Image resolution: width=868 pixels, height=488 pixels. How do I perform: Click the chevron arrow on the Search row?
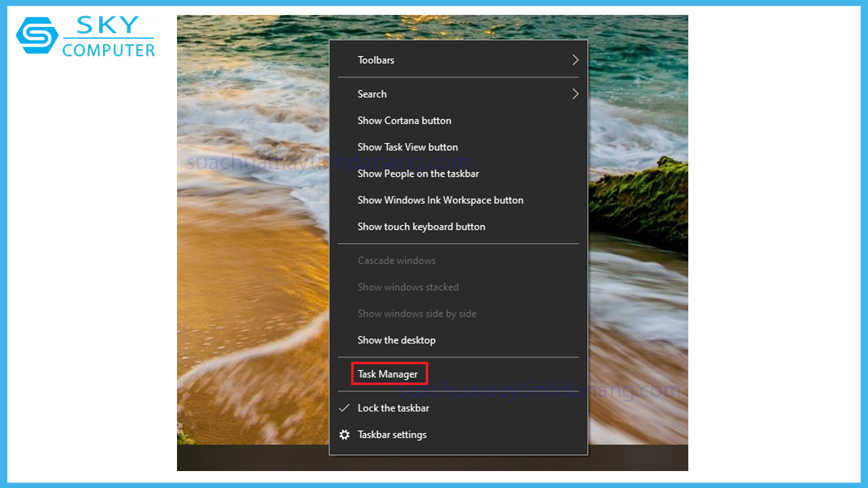pos(575,94)
